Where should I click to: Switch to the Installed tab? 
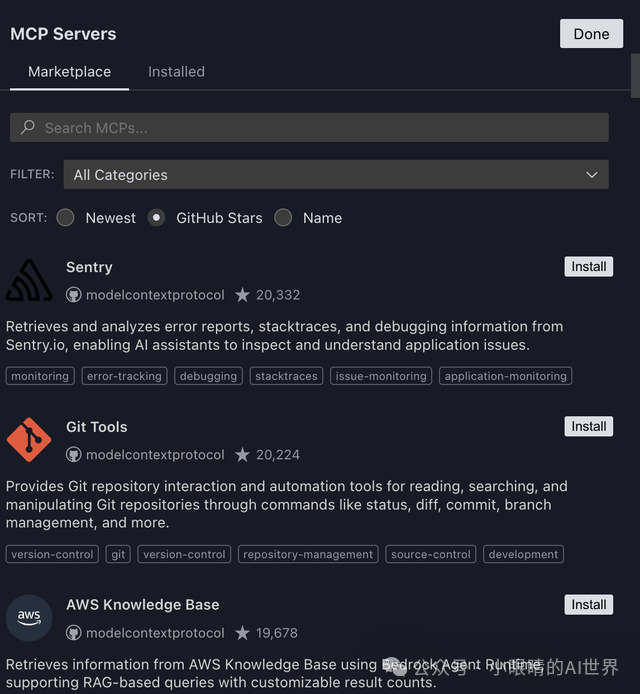[176, 72]
